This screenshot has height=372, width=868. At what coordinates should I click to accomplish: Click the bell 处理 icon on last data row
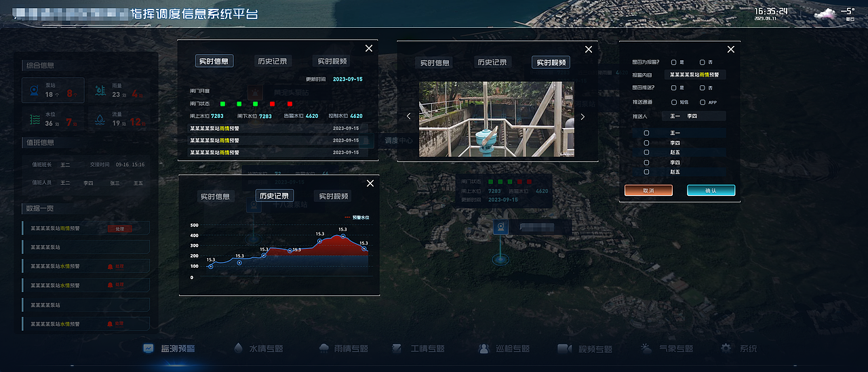[x=110, y=324]
